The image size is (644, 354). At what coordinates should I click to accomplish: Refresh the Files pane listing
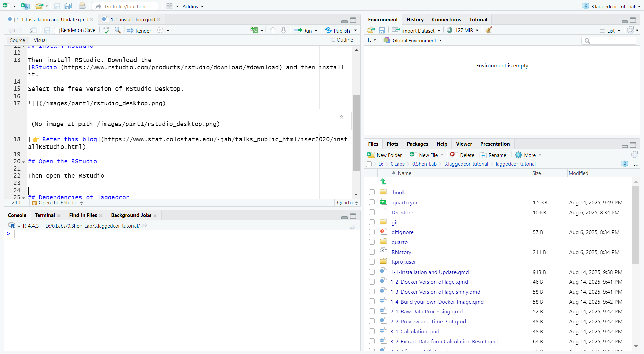click(x=634, y=155)
